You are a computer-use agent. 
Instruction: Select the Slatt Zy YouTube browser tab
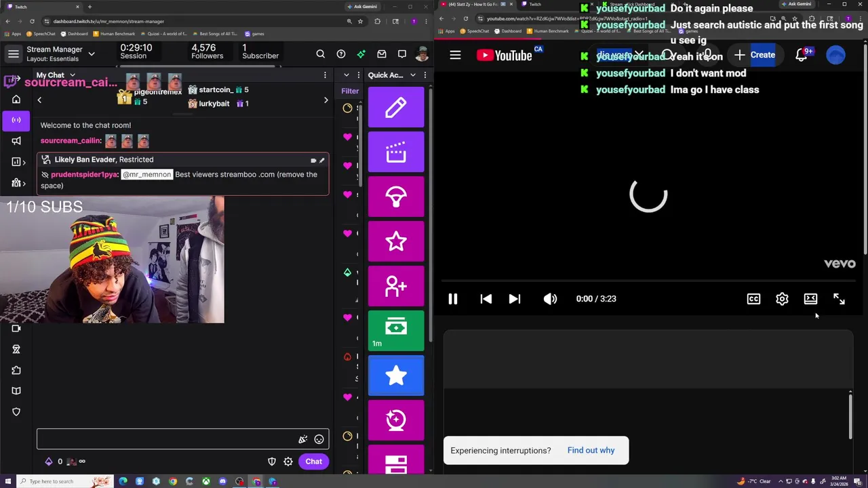coord(475,5)
